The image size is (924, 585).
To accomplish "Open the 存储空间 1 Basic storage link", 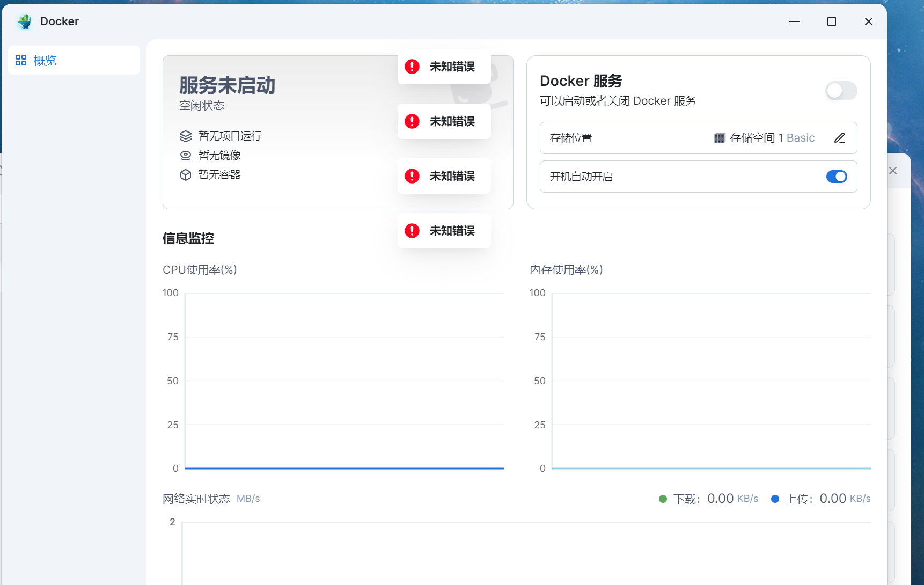I will [x=771, y=138].
